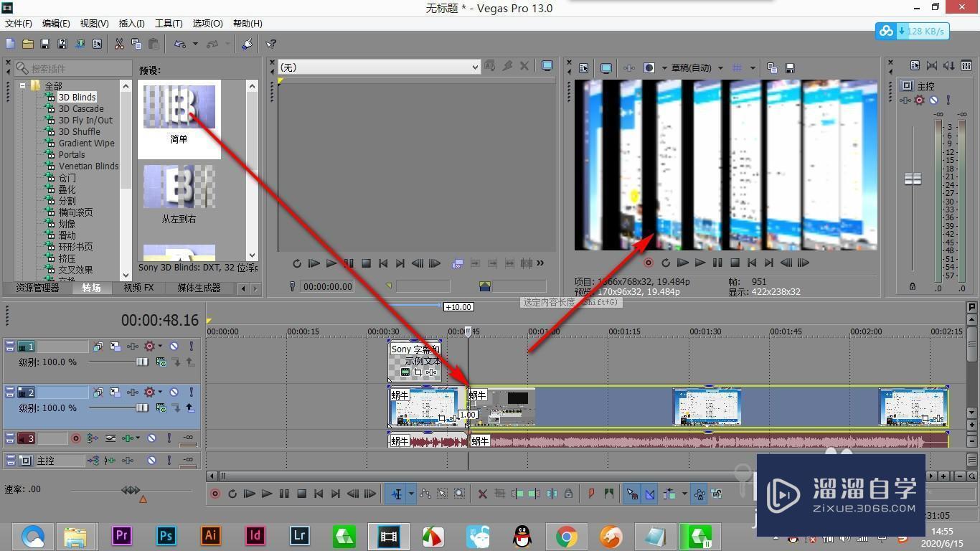This screenshot has width=980, height=551.
Task: Toggle Lock Envelopes to Events icon
Action: click(699, 494)
